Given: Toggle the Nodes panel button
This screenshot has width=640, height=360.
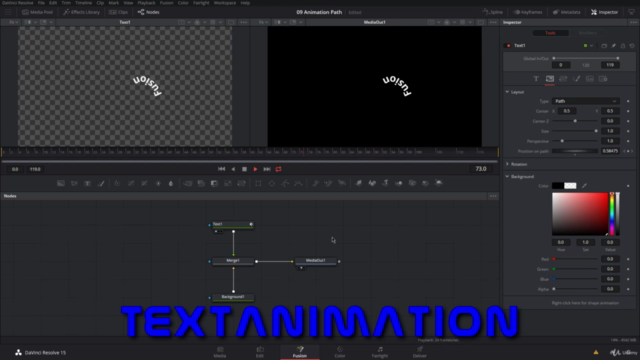Looking at the screenshot, I should click(149, 12).
